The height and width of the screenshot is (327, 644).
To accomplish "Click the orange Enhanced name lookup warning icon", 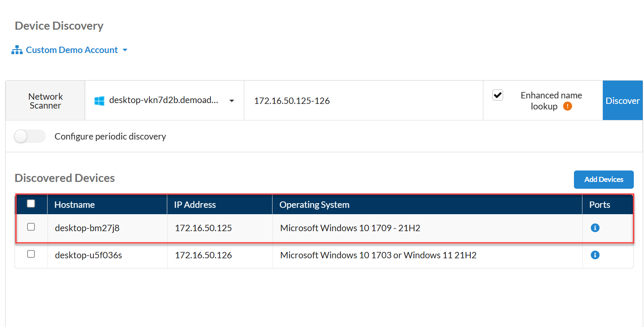I will (x=567, y=106).
